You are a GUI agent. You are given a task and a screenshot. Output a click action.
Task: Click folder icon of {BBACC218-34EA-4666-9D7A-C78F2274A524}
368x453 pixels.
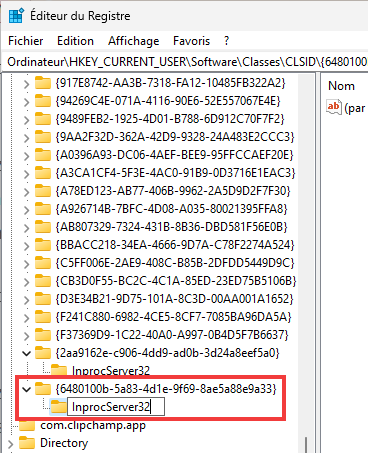pyautogui.click(x=43, y=245)
